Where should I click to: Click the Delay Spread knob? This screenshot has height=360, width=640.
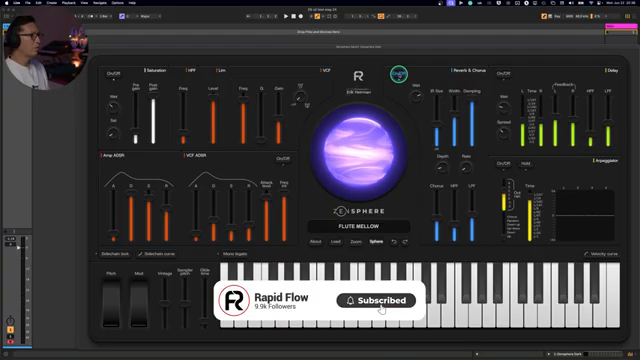point(504,133)
